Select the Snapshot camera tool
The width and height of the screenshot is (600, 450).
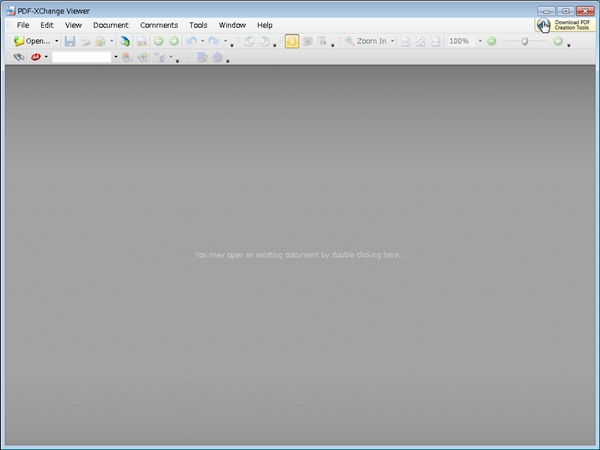307,41
